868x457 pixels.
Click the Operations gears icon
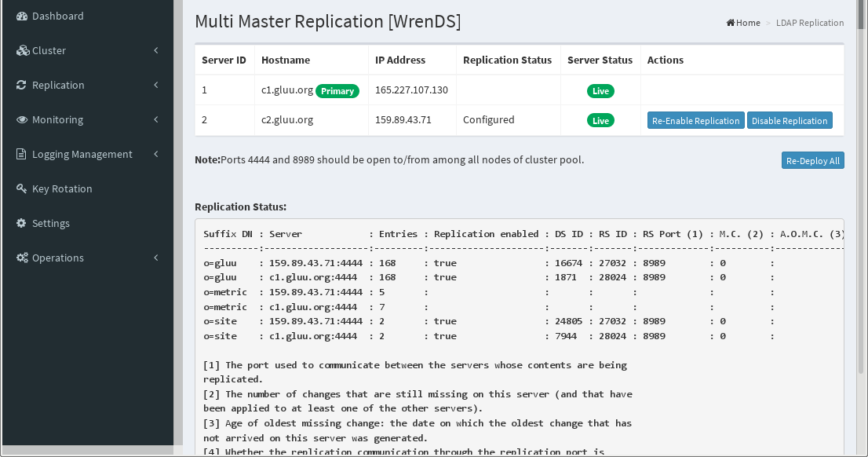(22, 258)
